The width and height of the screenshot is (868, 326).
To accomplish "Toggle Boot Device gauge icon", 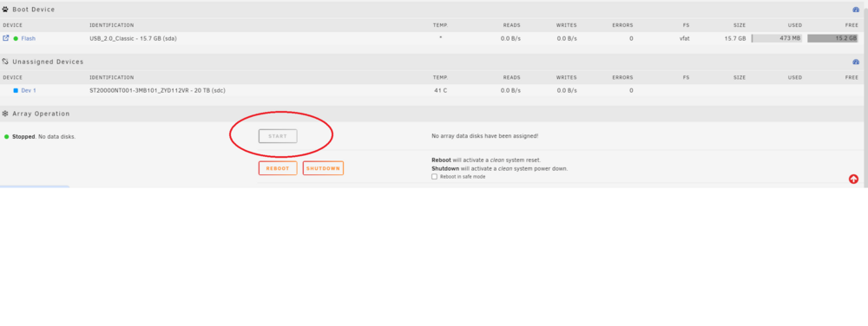I will click(x=856, y=10).
